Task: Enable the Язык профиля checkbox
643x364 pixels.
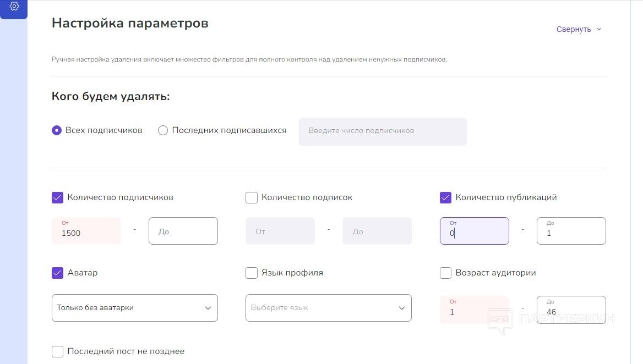Action: (x=252, y=273)
